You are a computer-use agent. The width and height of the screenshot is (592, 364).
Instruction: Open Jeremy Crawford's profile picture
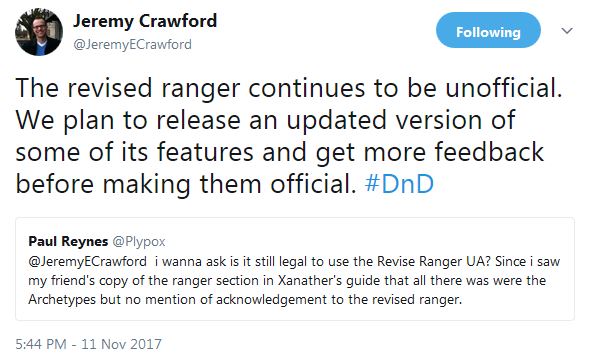pos(39,32)
